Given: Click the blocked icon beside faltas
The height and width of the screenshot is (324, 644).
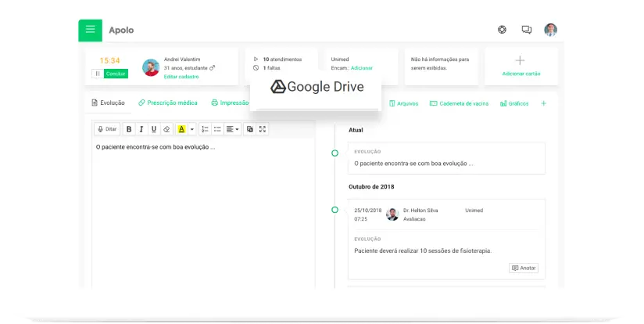Looking at the screenshot, I should pyautogui.click(x=256, y=68).
